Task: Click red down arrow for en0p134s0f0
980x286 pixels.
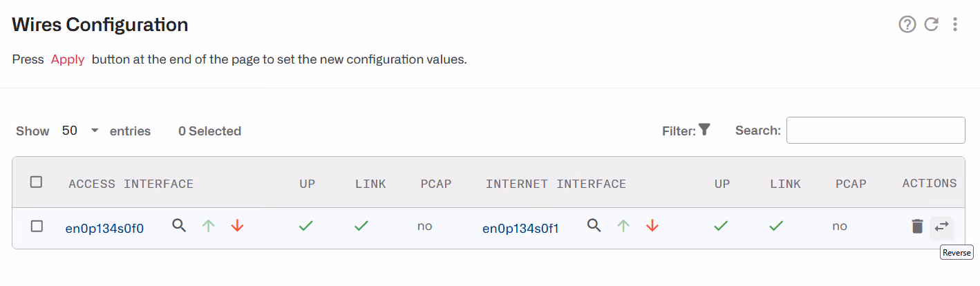Action: 237,225
